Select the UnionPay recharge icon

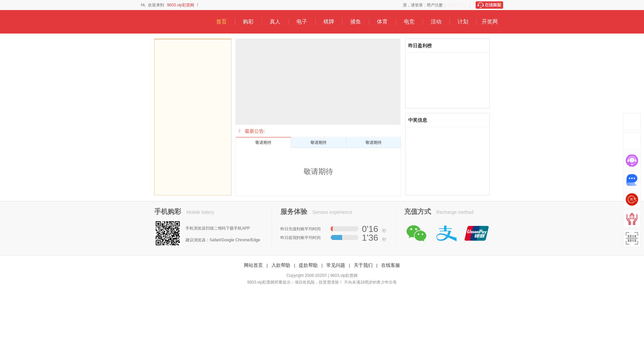(x=477, y=233)
